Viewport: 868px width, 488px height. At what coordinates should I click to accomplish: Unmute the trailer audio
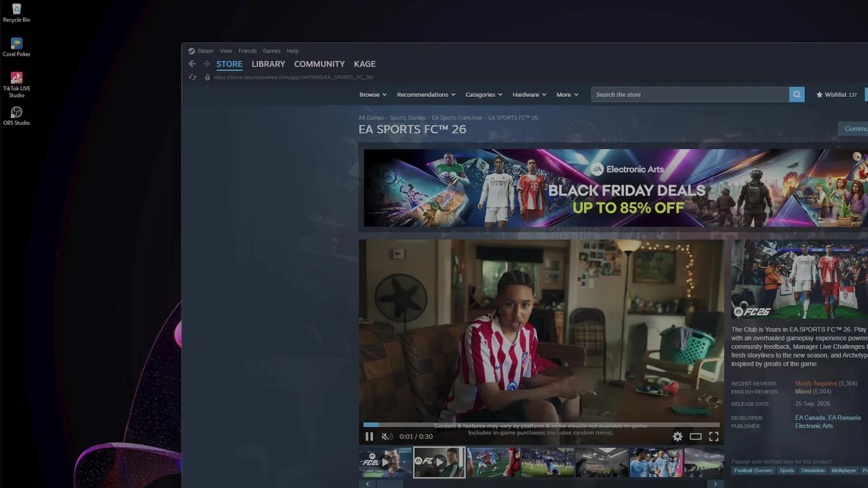[387, 436]
